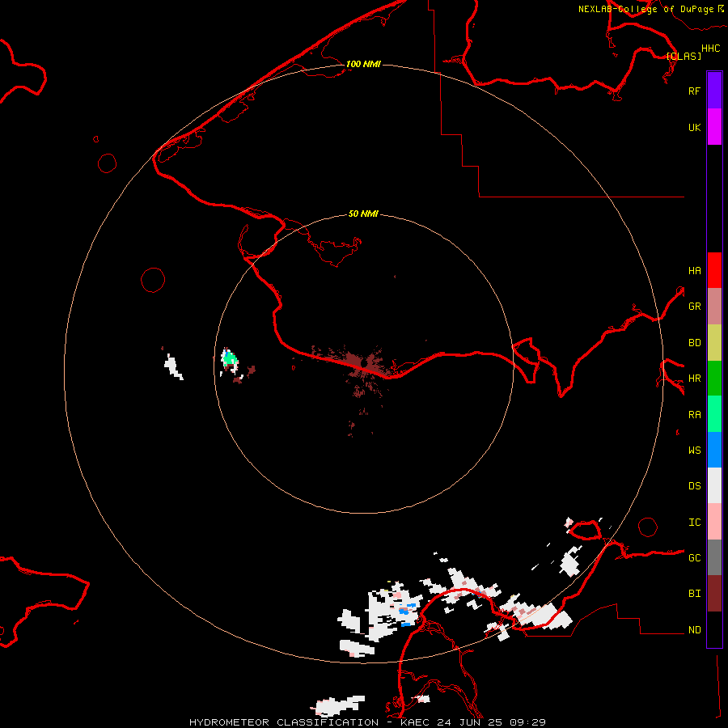Click the RA light green legend block
The height and width of the screenshot is (728, 728).
[714, 414]
